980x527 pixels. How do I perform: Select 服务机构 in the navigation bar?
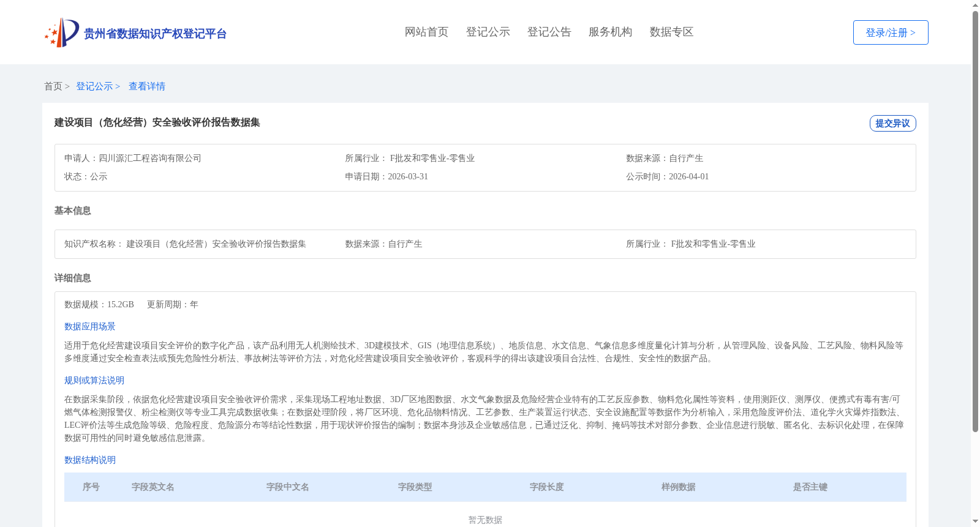[610, 32]
